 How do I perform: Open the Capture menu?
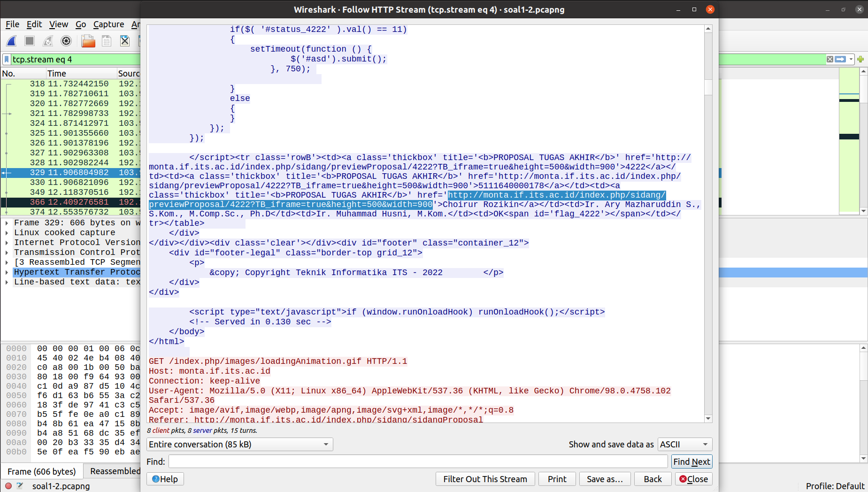[x=109, y=24]
